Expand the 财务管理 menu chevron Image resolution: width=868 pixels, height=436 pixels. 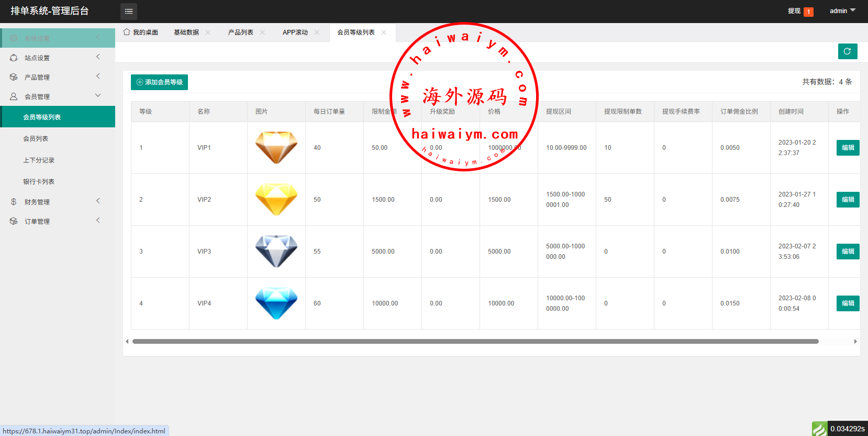tap(98, 201)
